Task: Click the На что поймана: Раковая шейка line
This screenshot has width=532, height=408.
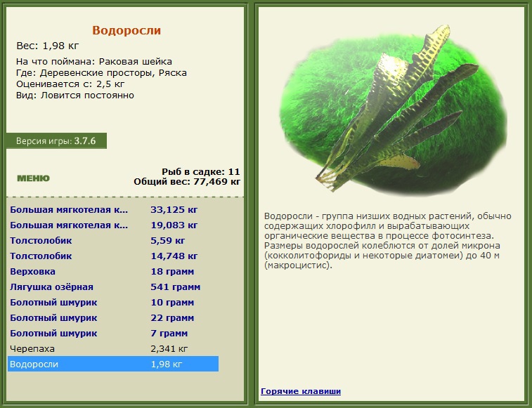Action: [x=94, y=62]
